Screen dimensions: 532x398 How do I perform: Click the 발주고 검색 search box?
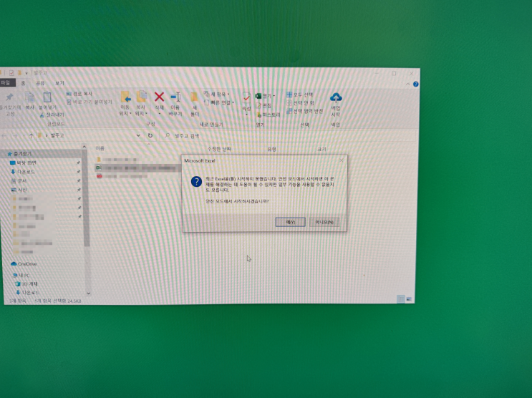pyautogui.click(x=289, y=136)
